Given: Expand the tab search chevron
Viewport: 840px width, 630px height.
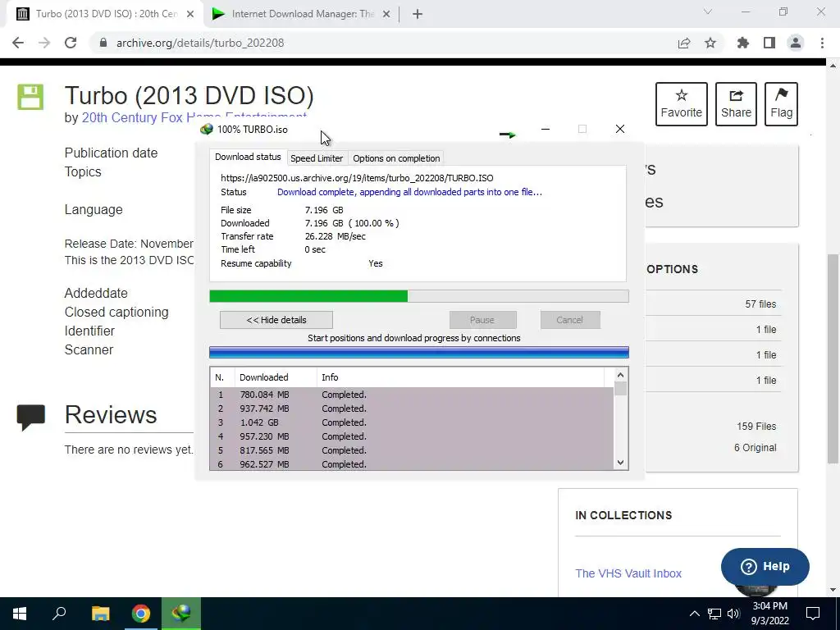Looking at the screenshot, I should tap(708, 11).
